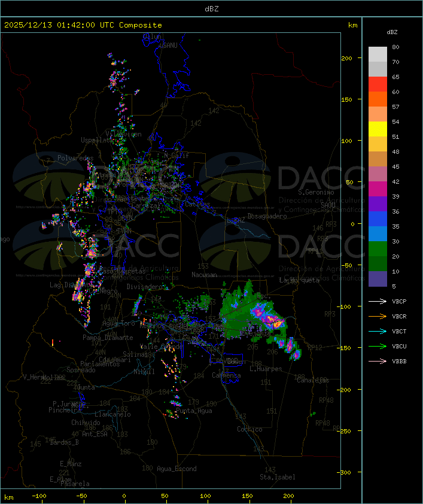
Task: Click the km unit label at the bottom left
Action: point(8,497)
